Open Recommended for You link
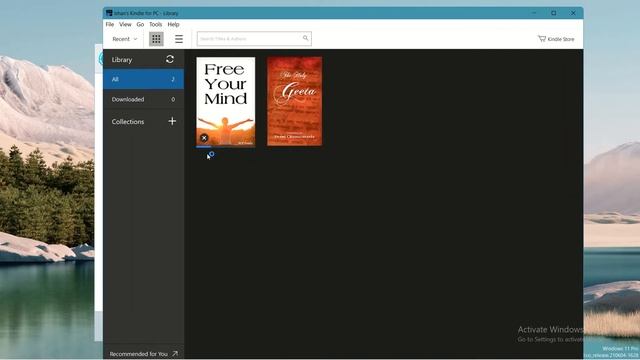 tap(143, 354)
